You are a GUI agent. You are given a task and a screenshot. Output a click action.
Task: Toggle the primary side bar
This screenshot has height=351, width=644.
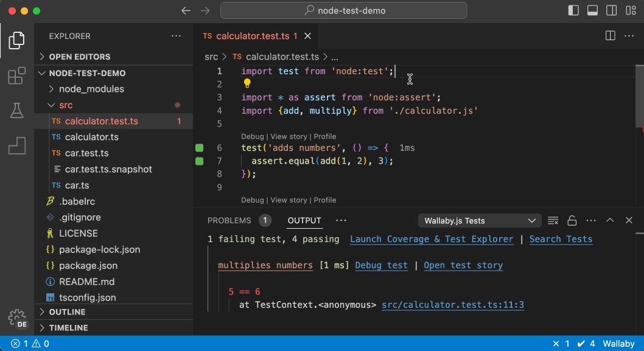coord(573,11)
